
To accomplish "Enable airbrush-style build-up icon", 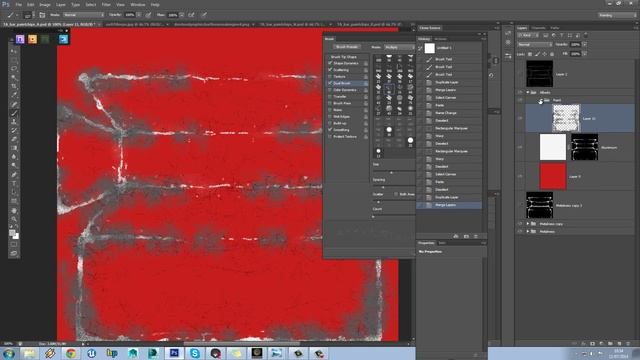I will point(191,15).
